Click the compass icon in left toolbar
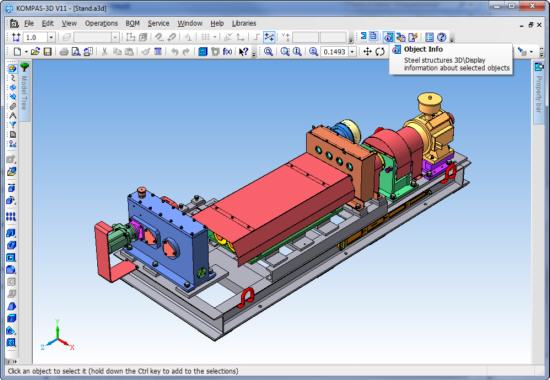This screenshot has width=550, height=380. click(x=12, y=115)
